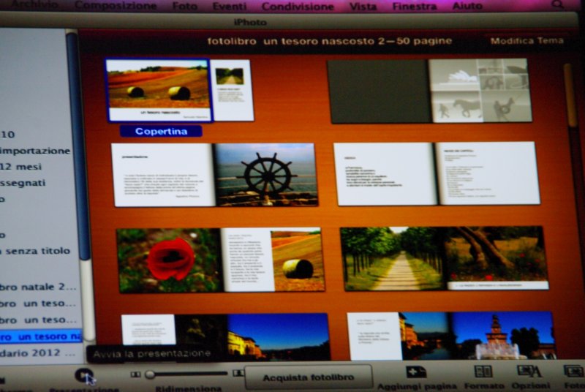Select the '12 mesi' sidebar item

(x=21, y=167)
